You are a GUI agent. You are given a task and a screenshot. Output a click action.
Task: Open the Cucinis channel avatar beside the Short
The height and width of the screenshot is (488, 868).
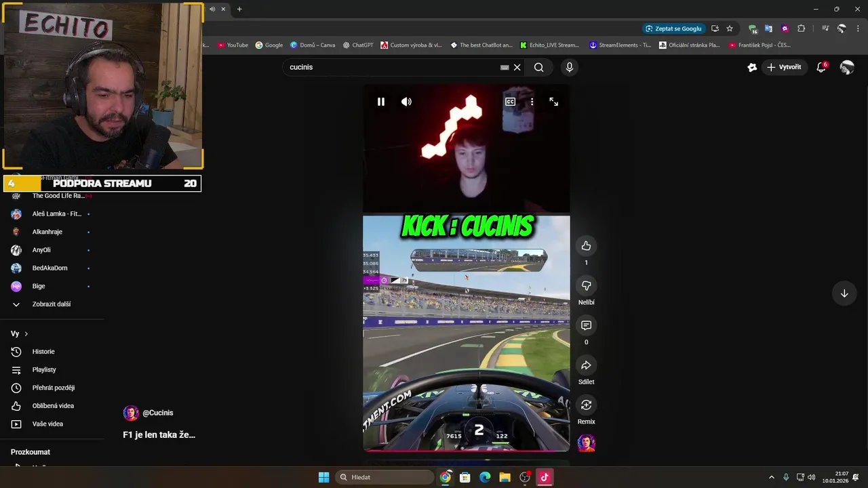587,443
